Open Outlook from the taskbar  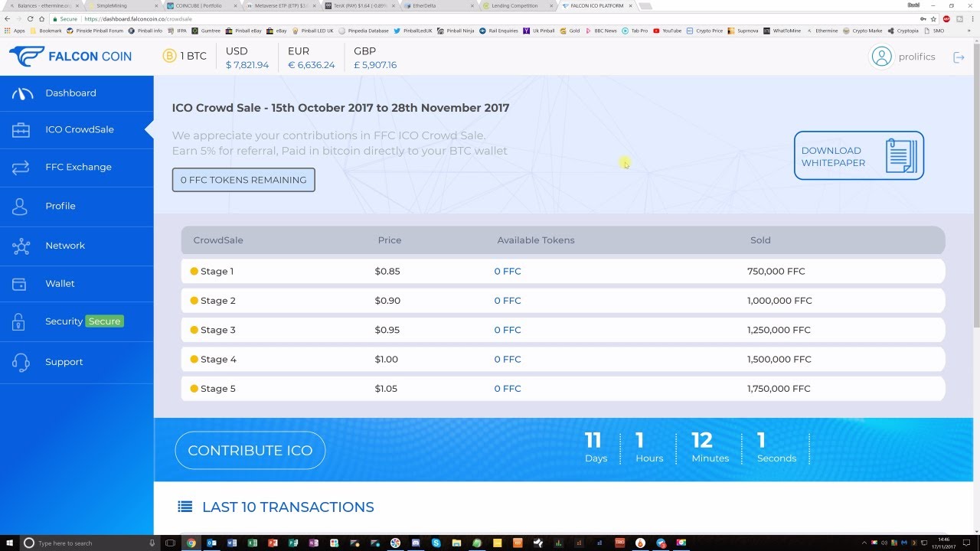point(211,543)
